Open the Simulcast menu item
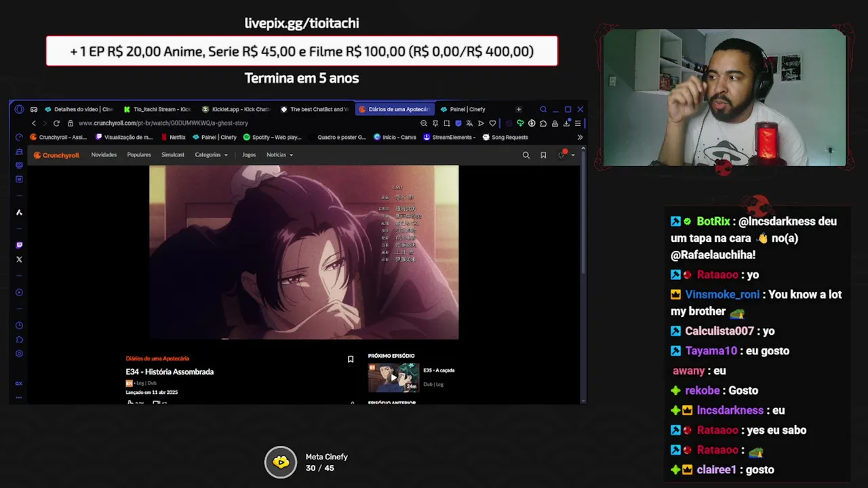The image size is (868, 488). [x=173, y=155]
